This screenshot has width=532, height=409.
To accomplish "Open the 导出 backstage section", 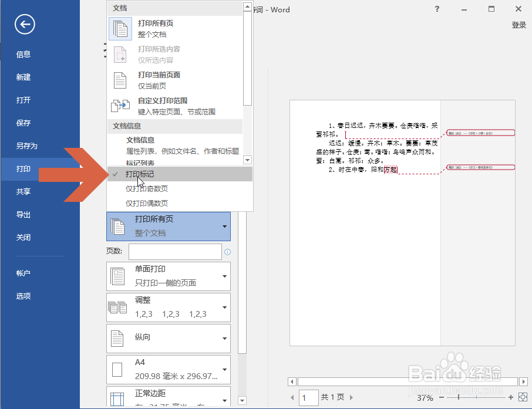I will click(23, 214).
